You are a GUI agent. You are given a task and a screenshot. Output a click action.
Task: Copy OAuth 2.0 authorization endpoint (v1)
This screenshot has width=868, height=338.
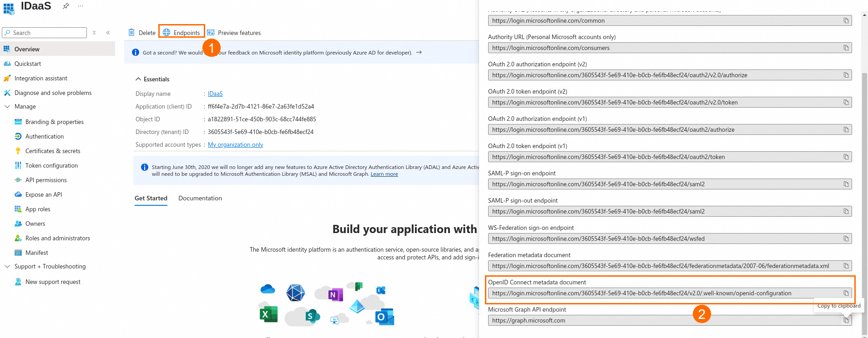tap(846, 129)
